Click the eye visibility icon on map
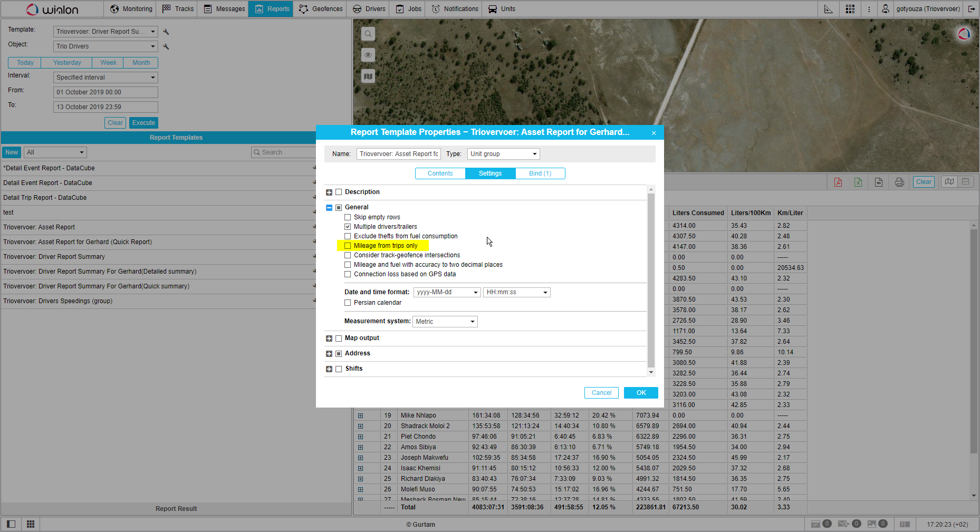The width and height of the screenshot is (980, 532). 368,55
